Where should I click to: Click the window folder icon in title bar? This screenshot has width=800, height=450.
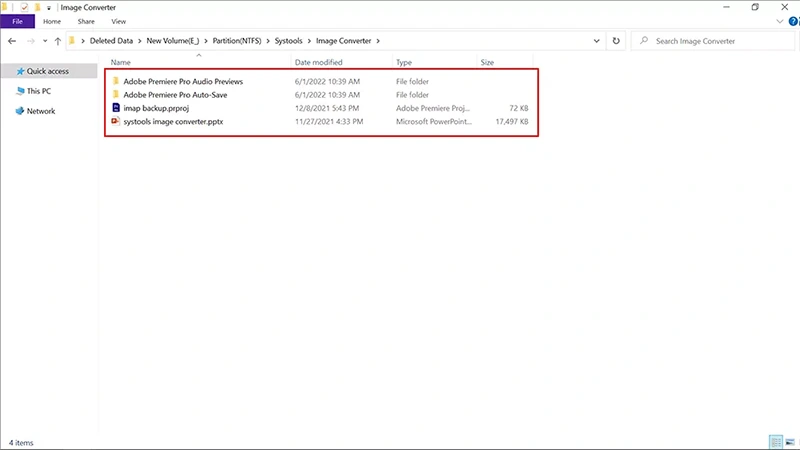(x=5, y=7)
